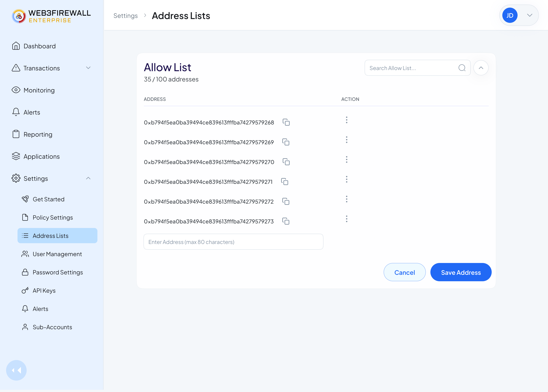Screen dimensions: 548x392
Task: Click the JD user avatar
Action: coord(510,15)
